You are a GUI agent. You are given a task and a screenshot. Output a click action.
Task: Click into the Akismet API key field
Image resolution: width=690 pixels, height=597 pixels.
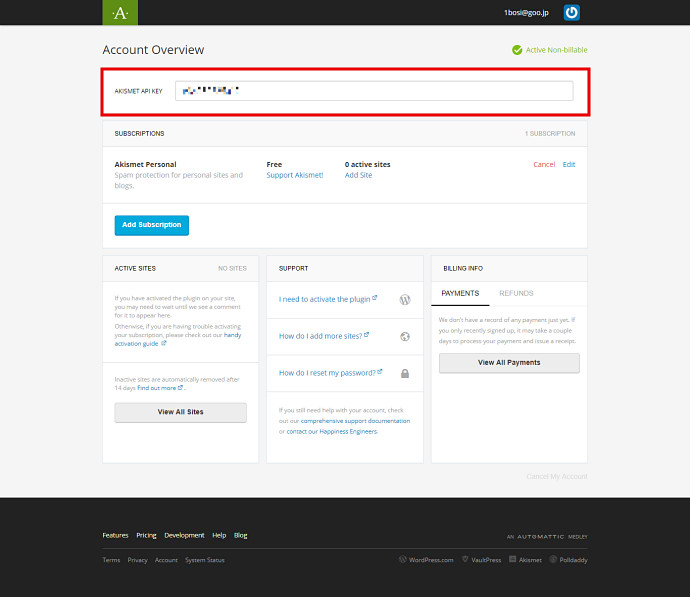[x=373, y=91]
